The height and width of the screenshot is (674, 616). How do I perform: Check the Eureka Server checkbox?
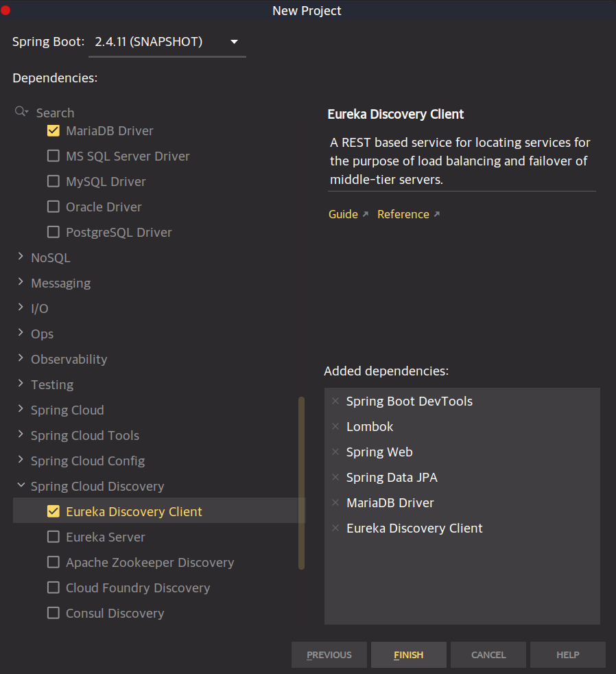tap(54, 537)
